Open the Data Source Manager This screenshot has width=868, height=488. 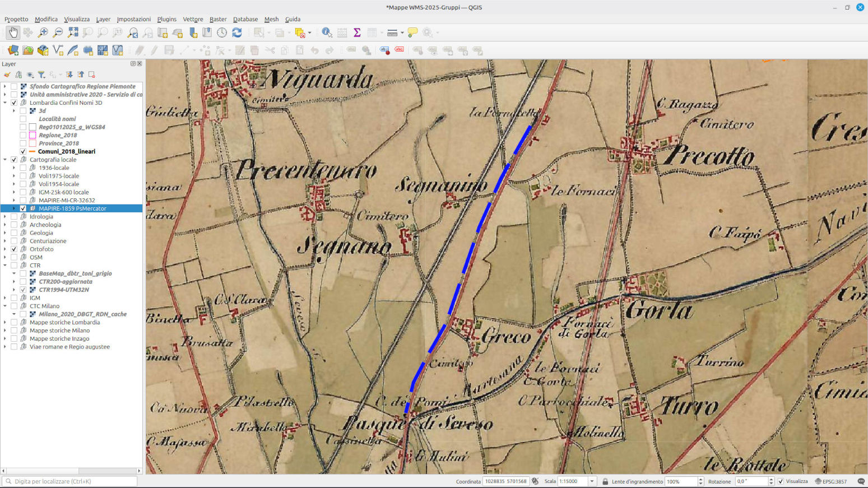pos(13,50)
